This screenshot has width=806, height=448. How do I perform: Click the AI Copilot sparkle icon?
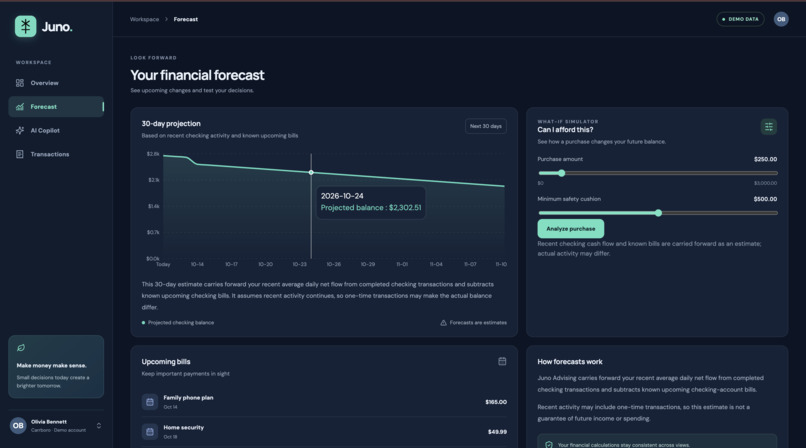pos(20,130)
